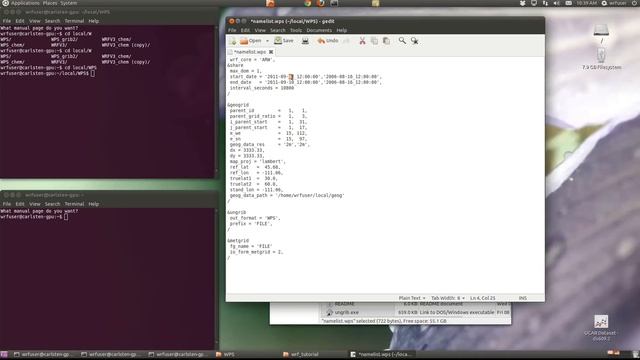640x360 pixels.
Task: Toggle INS insert mode indicator
Action: click(522, 298)
